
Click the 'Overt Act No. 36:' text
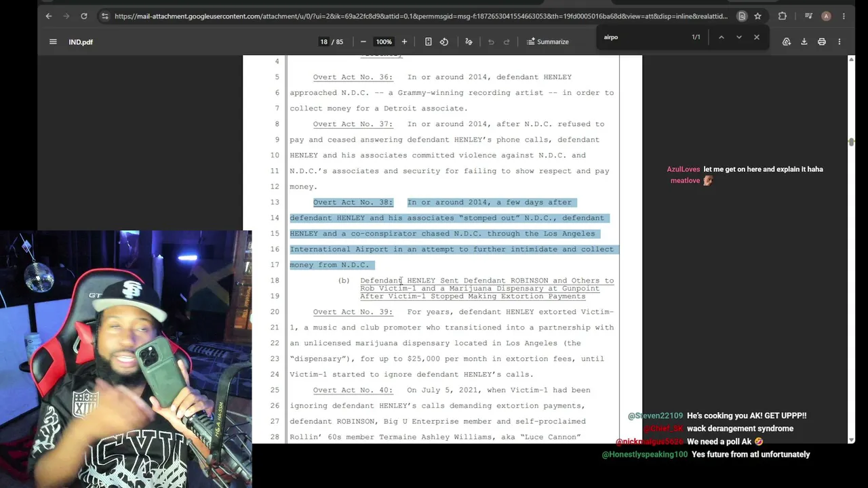[x=353, y=77]
